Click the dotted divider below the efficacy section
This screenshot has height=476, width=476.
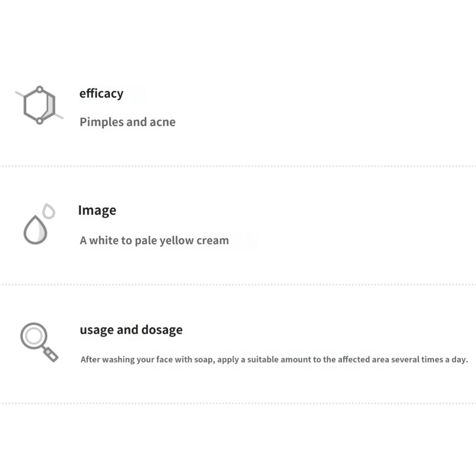click(x=238, y=166)
